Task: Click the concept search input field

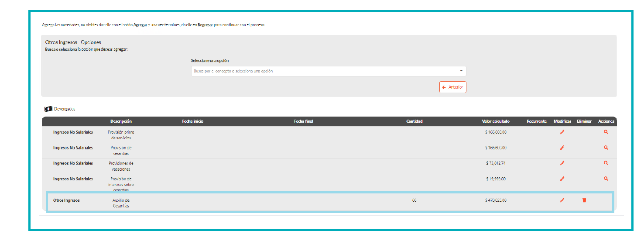Action: [x=323, y=71]
